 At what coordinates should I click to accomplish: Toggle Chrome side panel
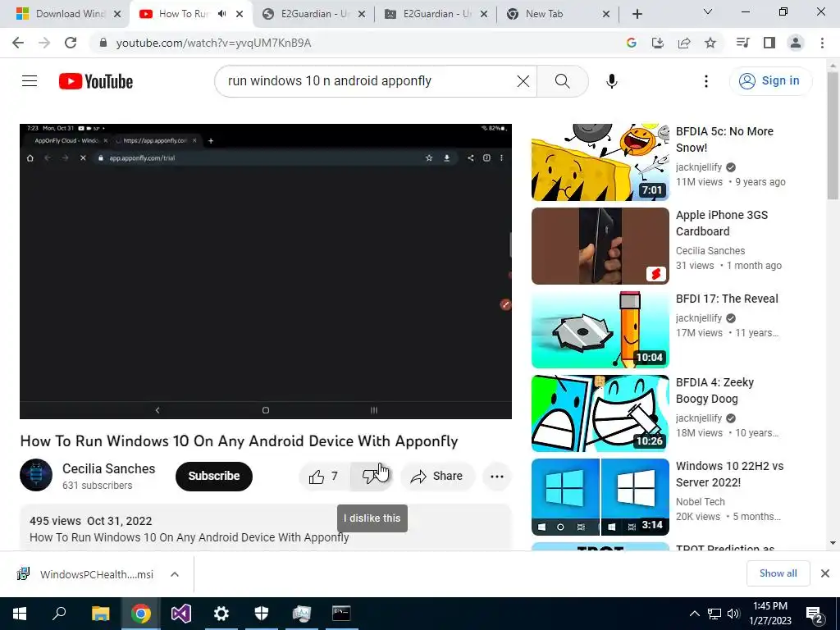coord(769,43)
